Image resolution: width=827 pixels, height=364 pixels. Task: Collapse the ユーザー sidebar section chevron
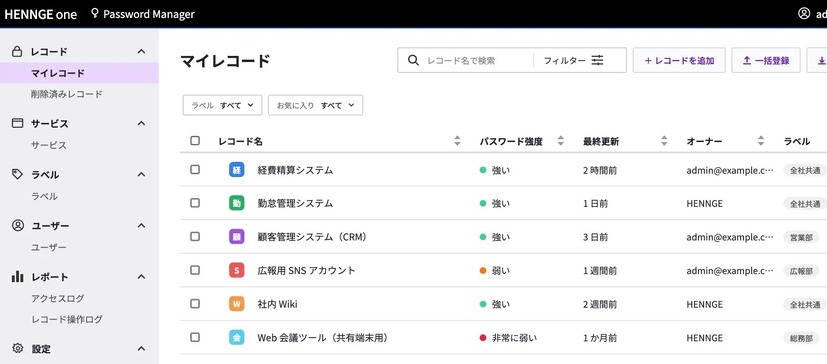[141, 226]
